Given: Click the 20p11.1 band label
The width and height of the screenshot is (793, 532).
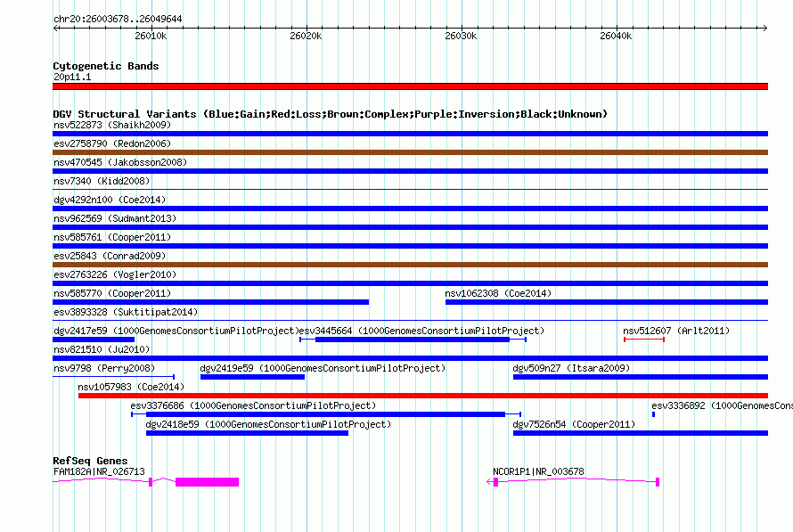Looking at the screenshot, I should point(72,77).
